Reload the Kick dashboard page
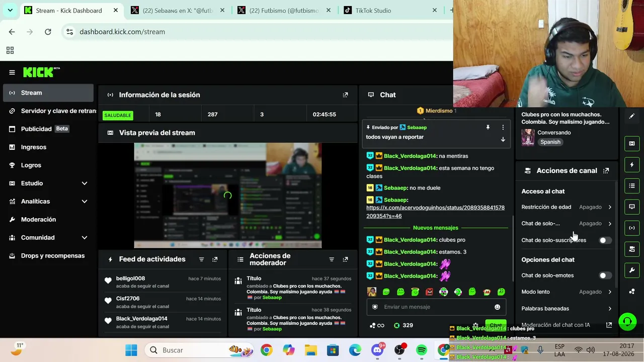This screenshot has height=362, width=644. (48, 32)
